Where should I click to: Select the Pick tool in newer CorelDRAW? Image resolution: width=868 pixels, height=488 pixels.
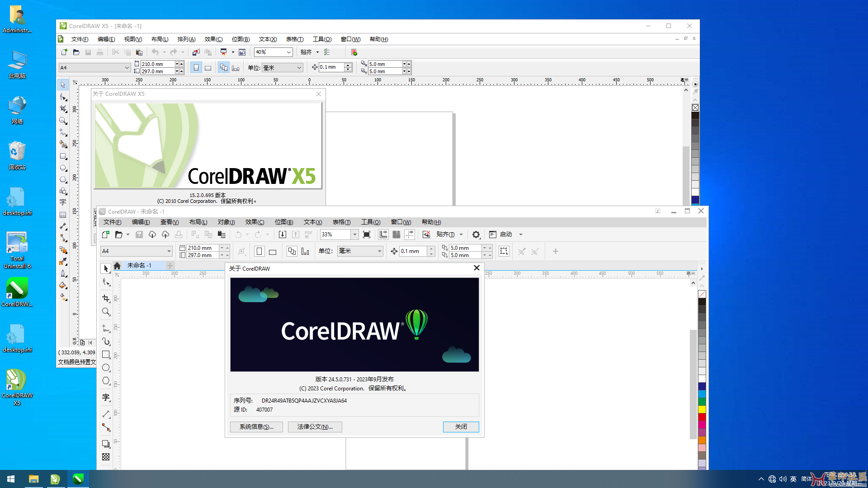coord(106,268)
